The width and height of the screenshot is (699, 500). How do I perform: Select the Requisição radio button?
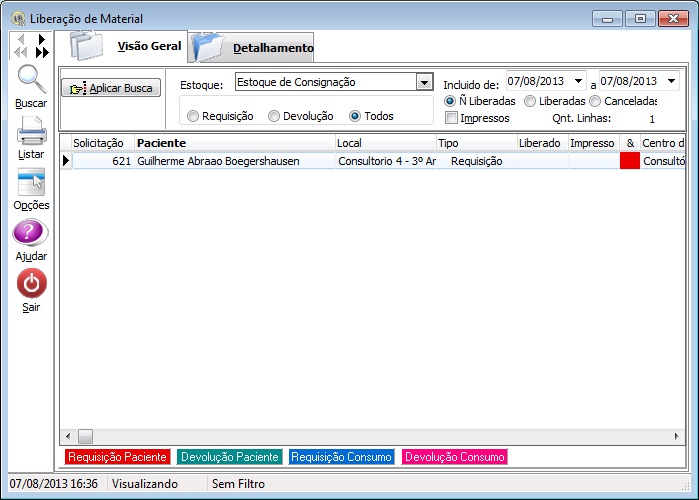pyautogui.click(x=193, y=116)
